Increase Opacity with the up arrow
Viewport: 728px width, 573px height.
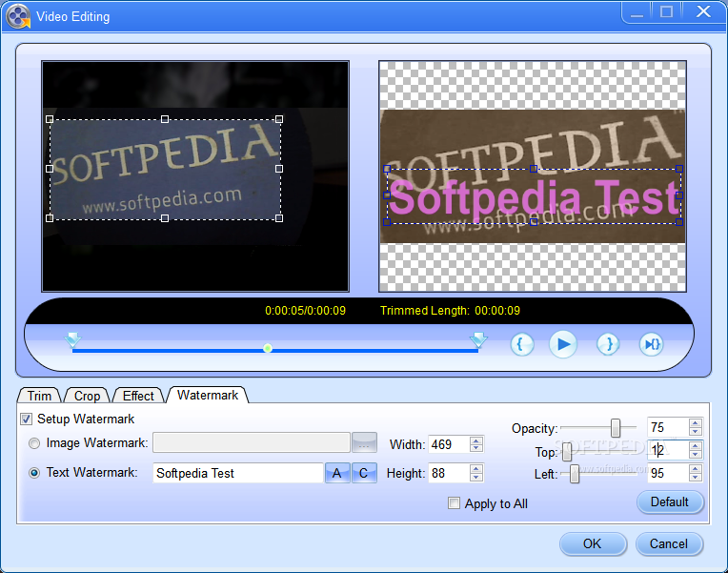pos(695,423)
